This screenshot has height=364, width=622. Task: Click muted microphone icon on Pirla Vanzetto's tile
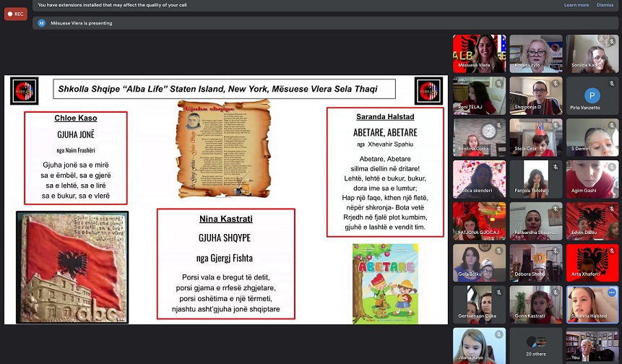(x=612, y=84)
